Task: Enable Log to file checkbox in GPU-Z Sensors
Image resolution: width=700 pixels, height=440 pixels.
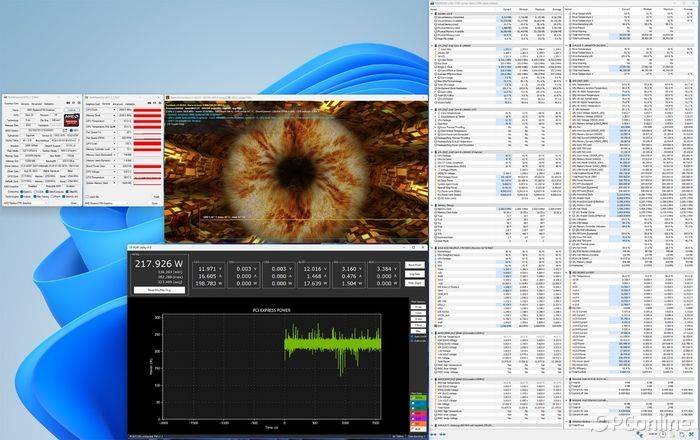Action: [87, 196]
